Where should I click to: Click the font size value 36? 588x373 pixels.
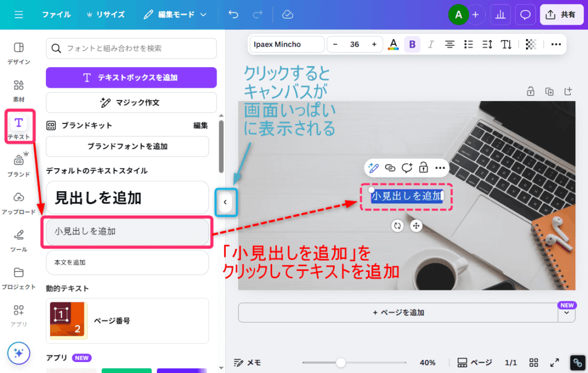[354, 44]
